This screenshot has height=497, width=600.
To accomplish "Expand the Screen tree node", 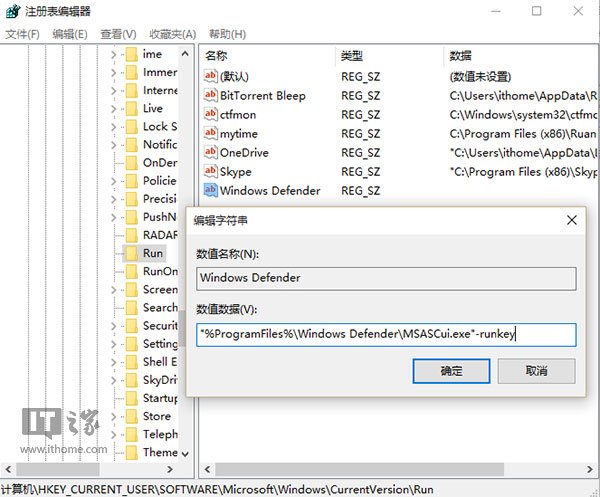I will pos(113,290).
